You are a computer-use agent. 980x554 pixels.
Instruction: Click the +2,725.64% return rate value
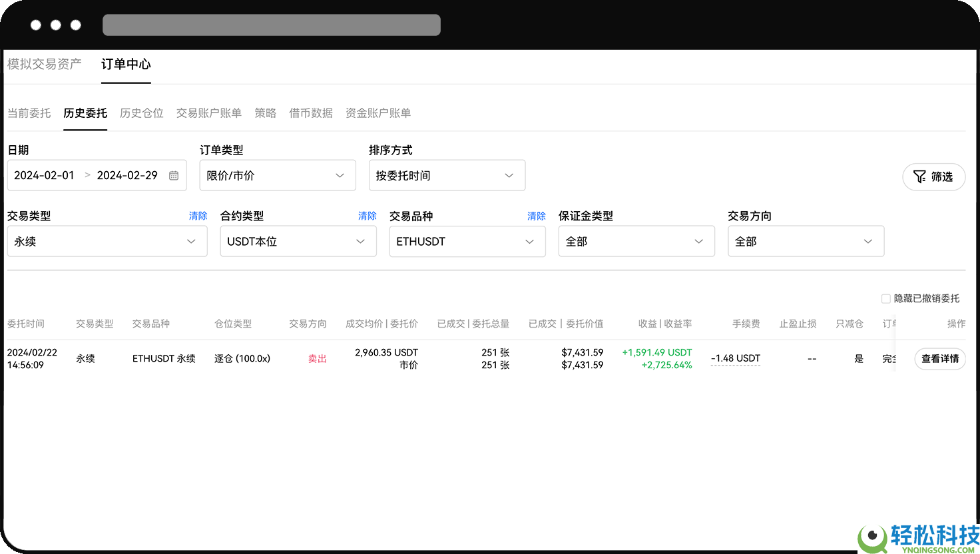click(x=666, y=365)
